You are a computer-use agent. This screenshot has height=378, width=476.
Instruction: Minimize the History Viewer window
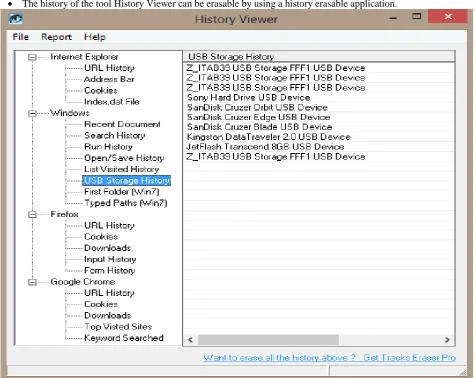tap(393, 17)
